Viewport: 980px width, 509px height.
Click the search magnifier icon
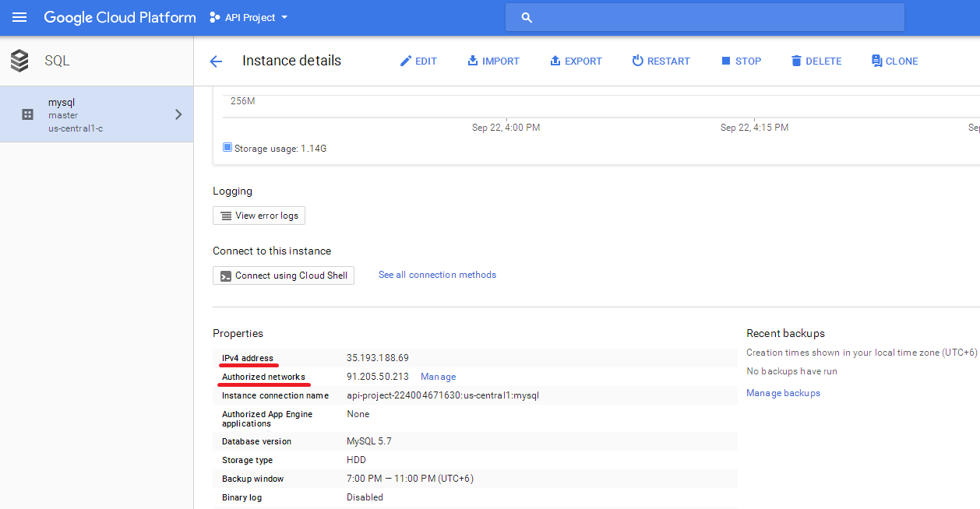[x=527, y=17]
